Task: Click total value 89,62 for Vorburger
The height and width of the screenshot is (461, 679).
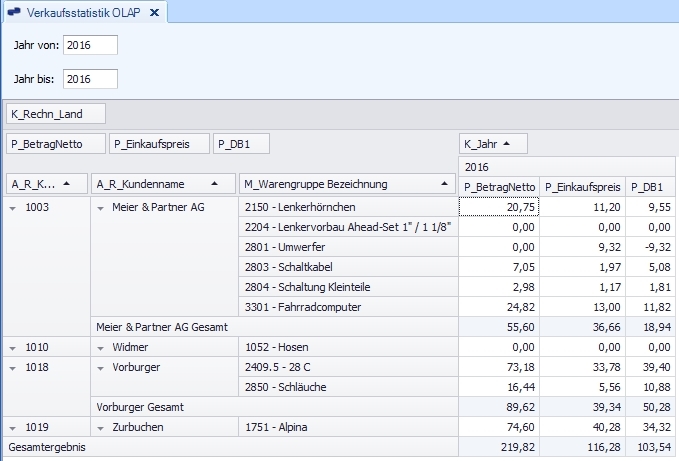Action: point(499,407)
